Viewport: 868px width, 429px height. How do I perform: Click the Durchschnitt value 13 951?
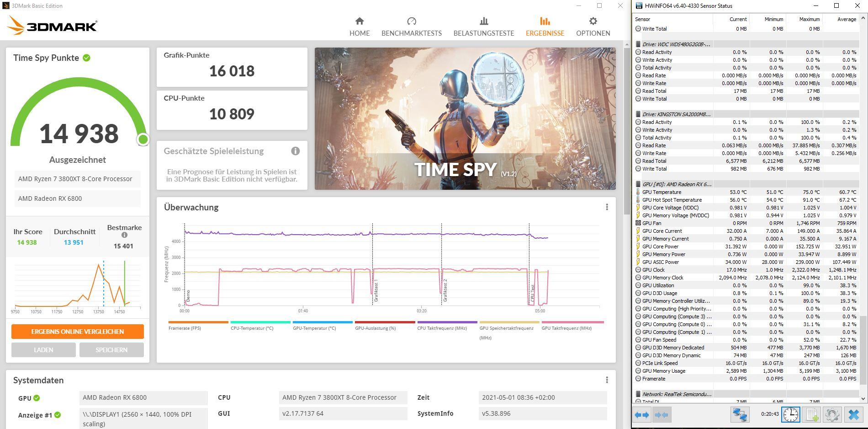coord(74,242)
